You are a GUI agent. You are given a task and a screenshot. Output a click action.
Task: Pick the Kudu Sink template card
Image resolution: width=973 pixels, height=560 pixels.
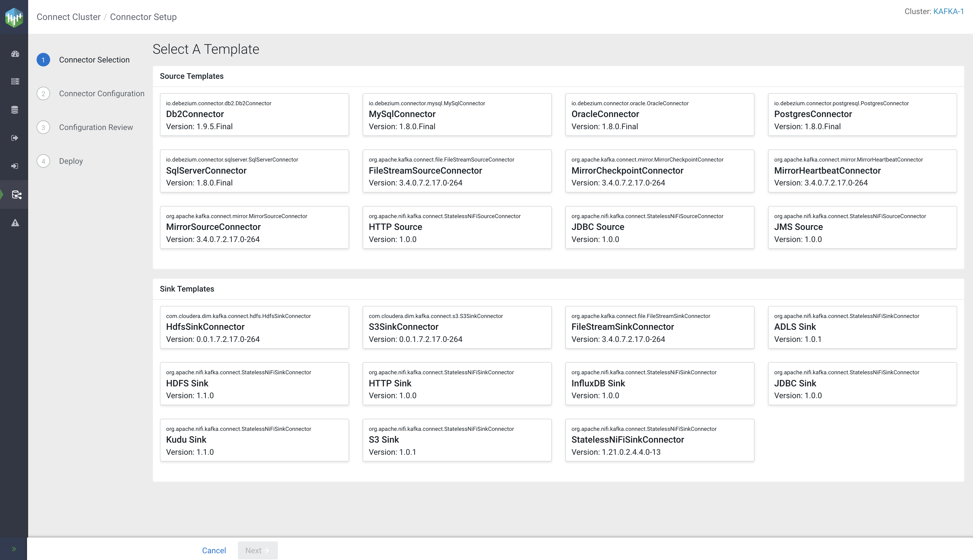coord(254,440)
